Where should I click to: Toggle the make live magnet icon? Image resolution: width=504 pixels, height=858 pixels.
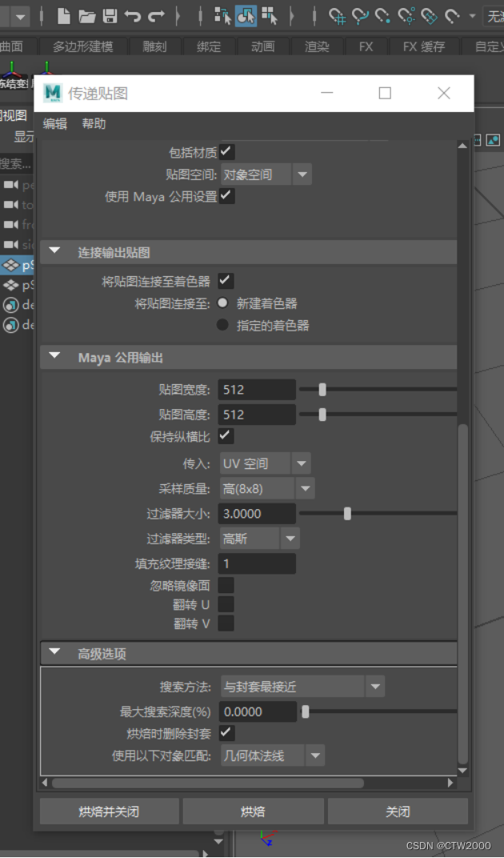point(452,17)
